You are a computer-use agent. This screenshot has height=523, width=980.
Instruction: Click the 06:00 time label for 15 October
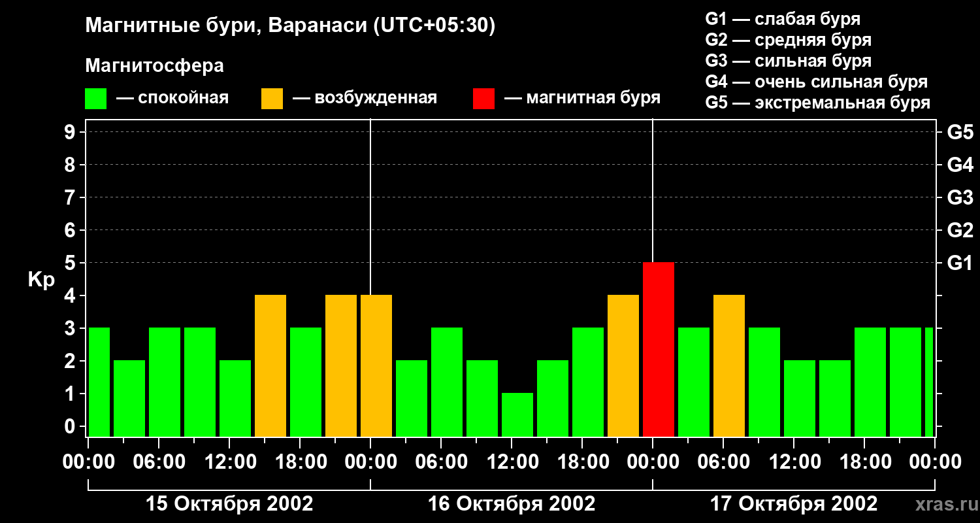point(159,462)
